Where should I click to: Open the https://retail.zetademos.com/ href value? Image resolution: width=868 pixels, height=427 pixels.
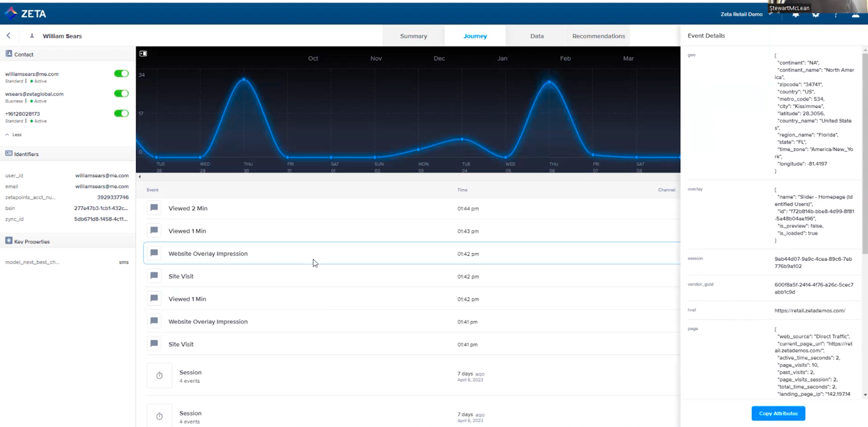(x=810, y=310)
